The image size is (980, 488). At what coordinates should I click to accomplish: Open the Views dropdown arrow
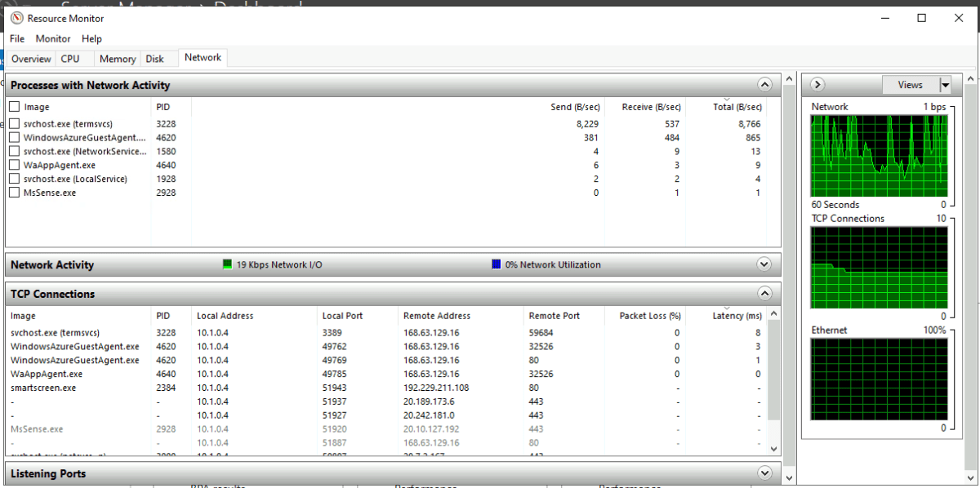coord(945,85)
